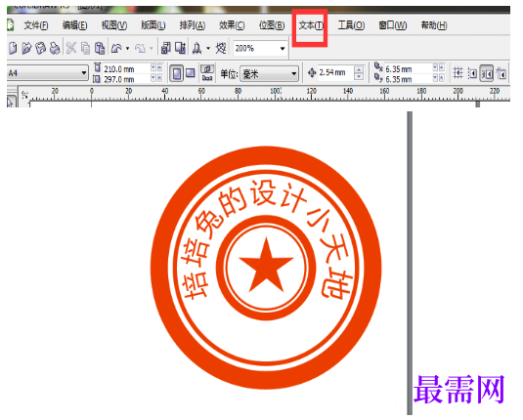Open the 效果(C) menu
The height and width of the screenshot is (420, 523).
232,25
